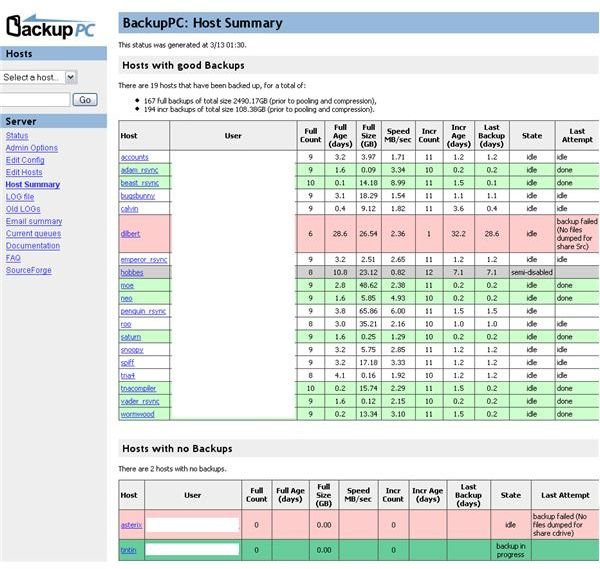The width and height of the screenshot is (600, 569).
Task: Click dilbert backup failed message
Action: 577,234
